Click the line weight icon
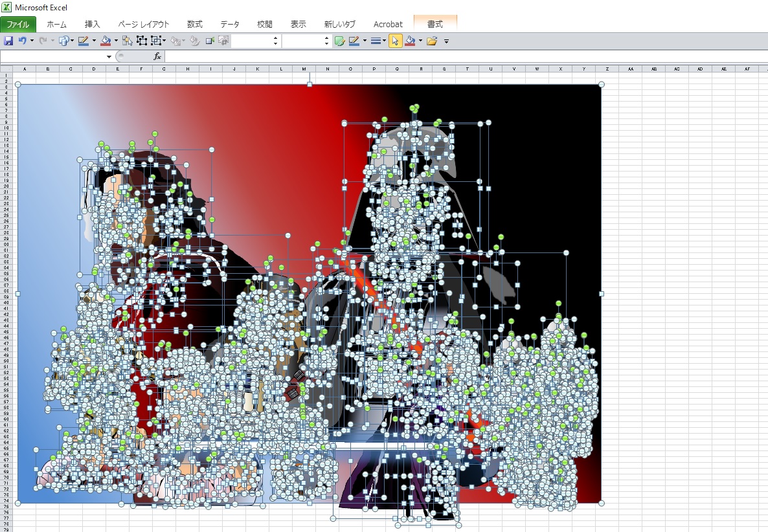Screen dimensions: 768x532 point(376,41)
